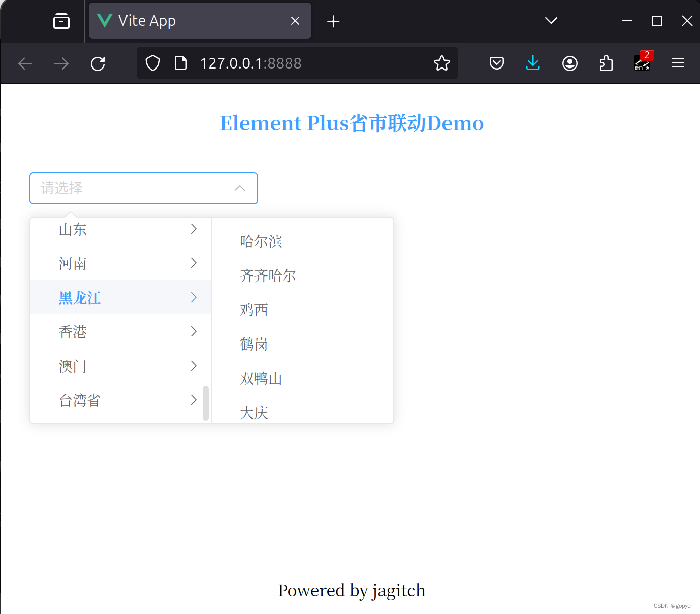Select 山东 province in the list
This screenshot has width=700, height=614.
click(x=121, y=229)
